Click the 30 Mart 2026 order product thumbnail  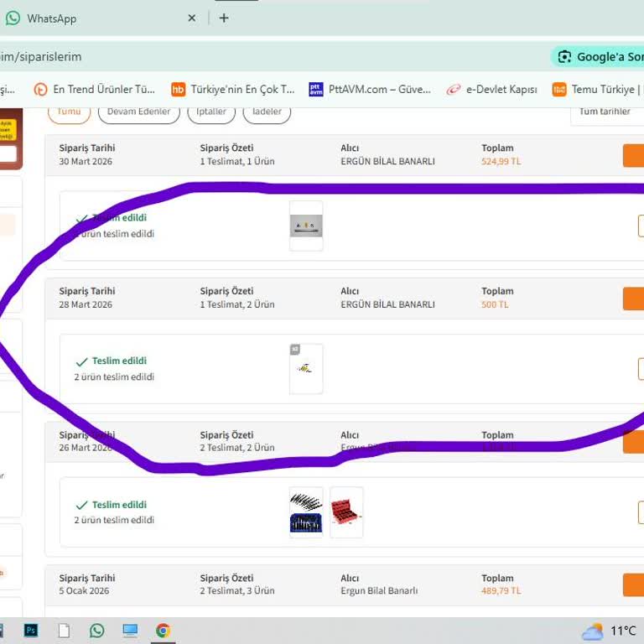(x=306, y=226)
